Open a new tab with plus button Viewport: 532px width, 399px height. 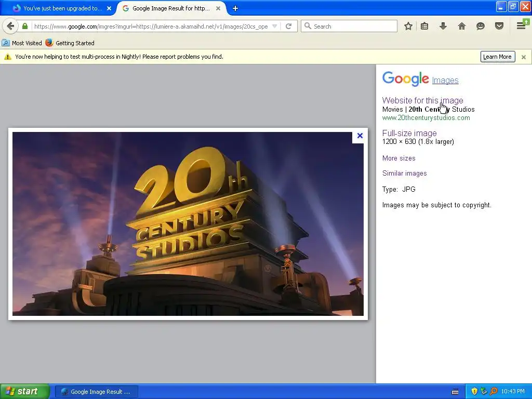point(235,8)
